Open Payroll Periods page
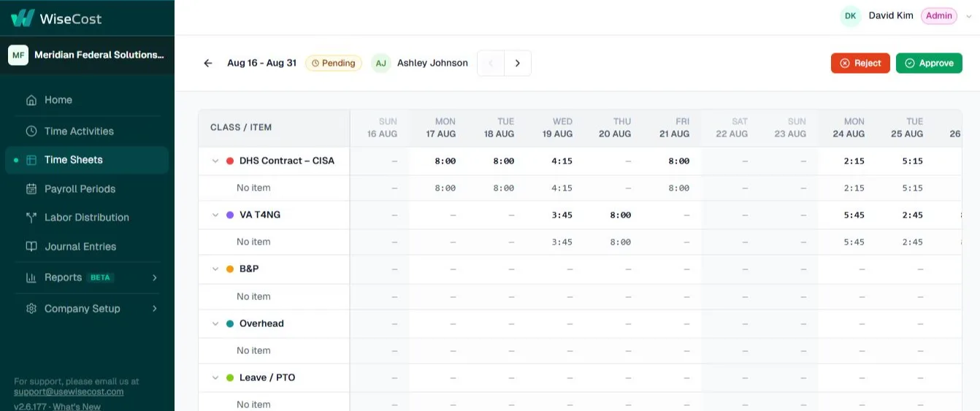980x411 pixels. (x=87, y=189)
